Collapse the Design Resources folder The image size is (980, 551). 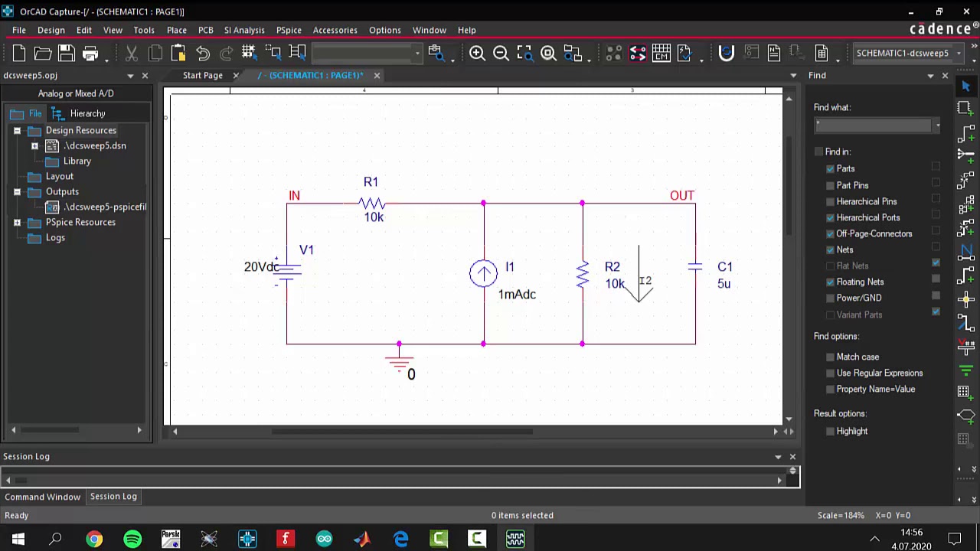coord(17,130)
